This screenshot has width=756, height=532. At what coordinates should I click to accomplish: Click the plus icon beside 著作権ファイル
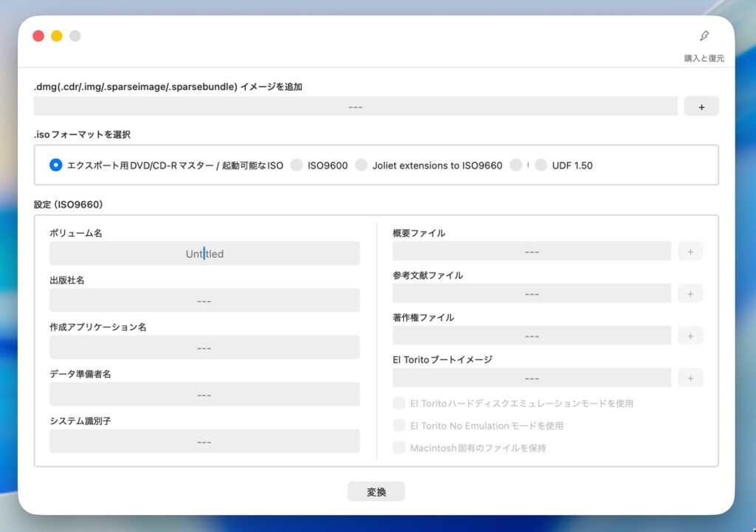coord(690,336)
